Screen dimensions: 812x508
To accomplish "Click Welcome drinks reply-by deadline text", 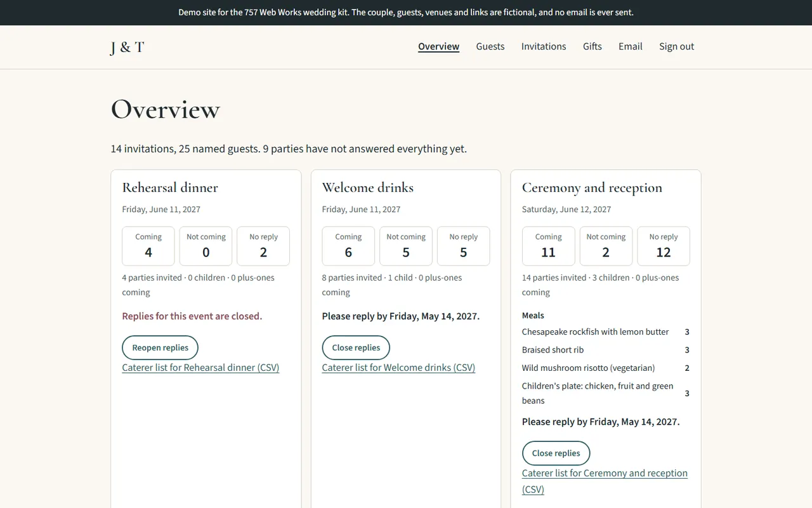I will point(401,316).
